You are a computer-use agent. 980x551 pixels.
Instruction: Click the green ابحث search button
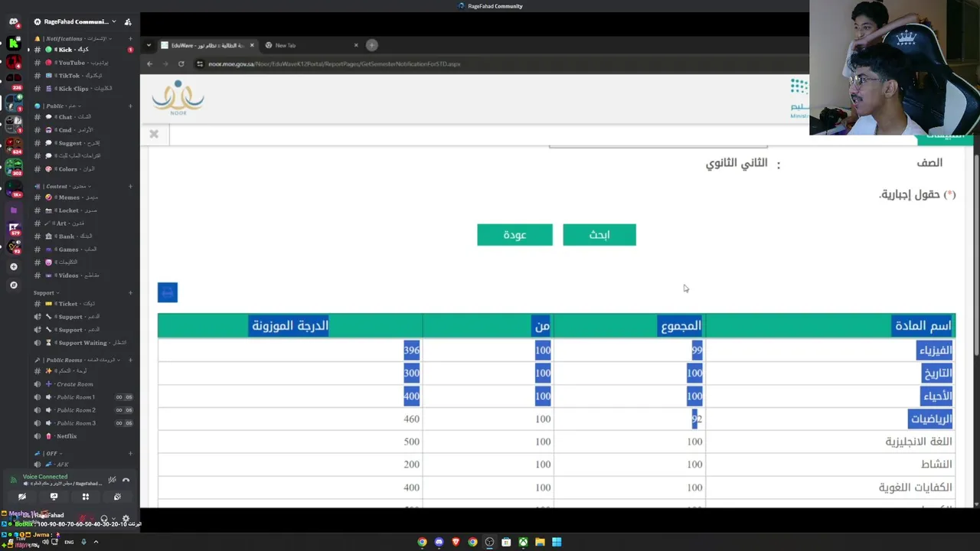[599, 235]
